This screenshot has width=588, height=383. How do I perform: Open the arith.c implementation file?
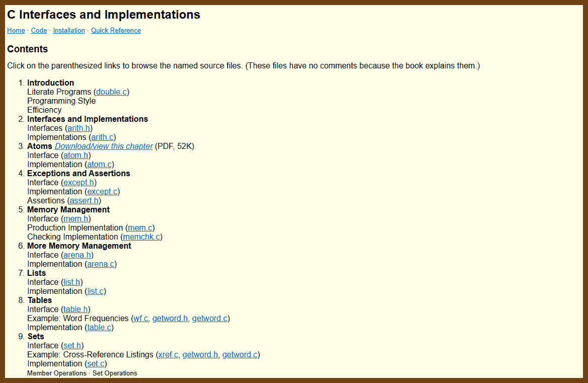(102, 137)
